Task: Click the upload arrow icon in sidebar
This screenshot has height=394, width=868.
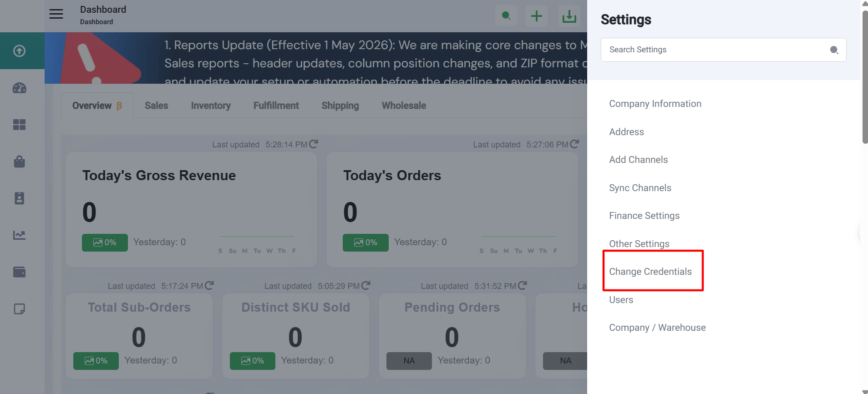Action: (x=19, y=51)
